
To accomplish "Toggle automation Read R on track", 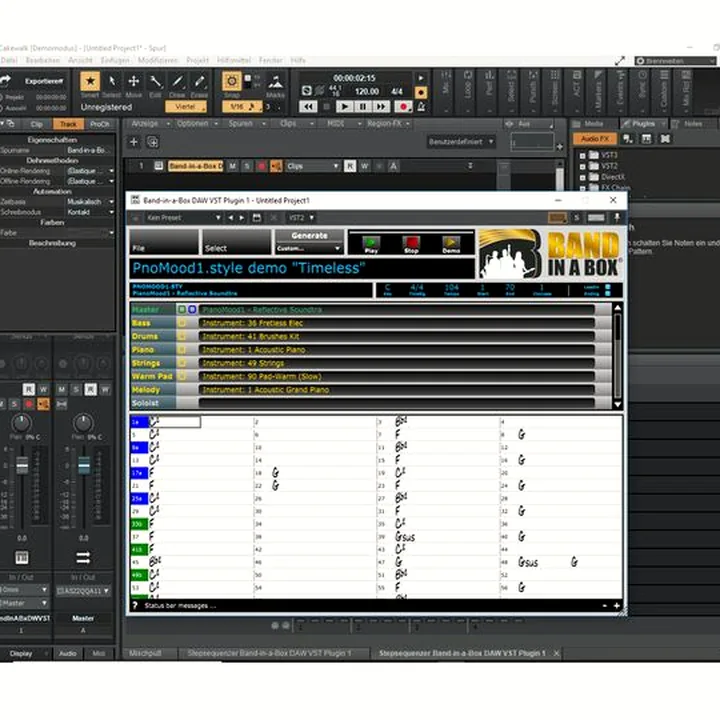I will tap(350, 166).
